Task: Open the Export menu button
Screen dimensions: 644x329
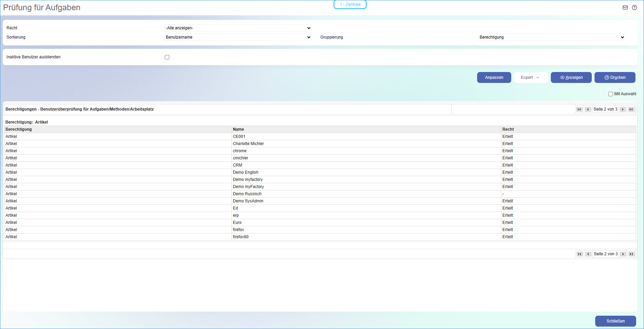Action: pyautogui.click(x=530, y=77)
